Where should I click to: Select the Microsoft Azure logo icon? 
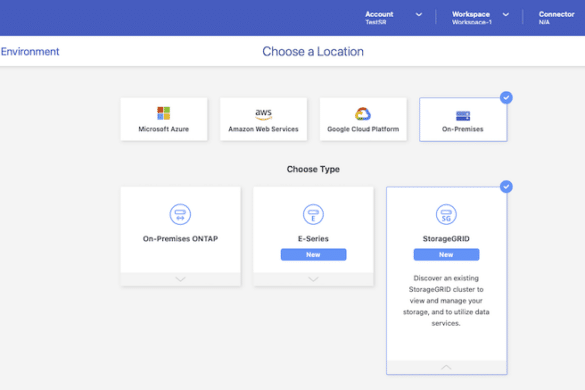click(x=163, y=113)
